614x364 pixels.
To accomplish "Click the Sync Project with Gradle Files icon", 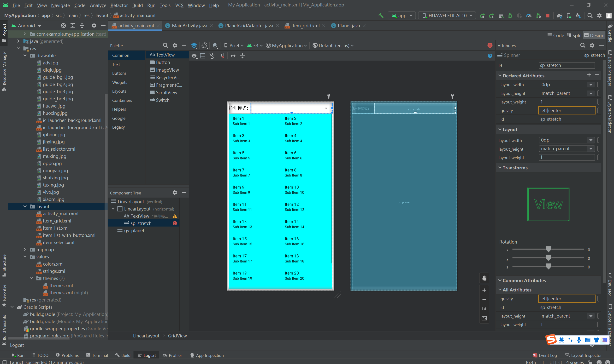I will 559,16.
